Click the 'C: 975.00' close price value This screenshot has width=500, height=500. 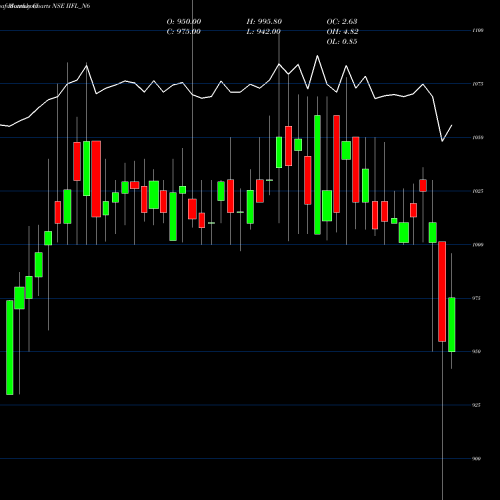[x=184, y=32]
